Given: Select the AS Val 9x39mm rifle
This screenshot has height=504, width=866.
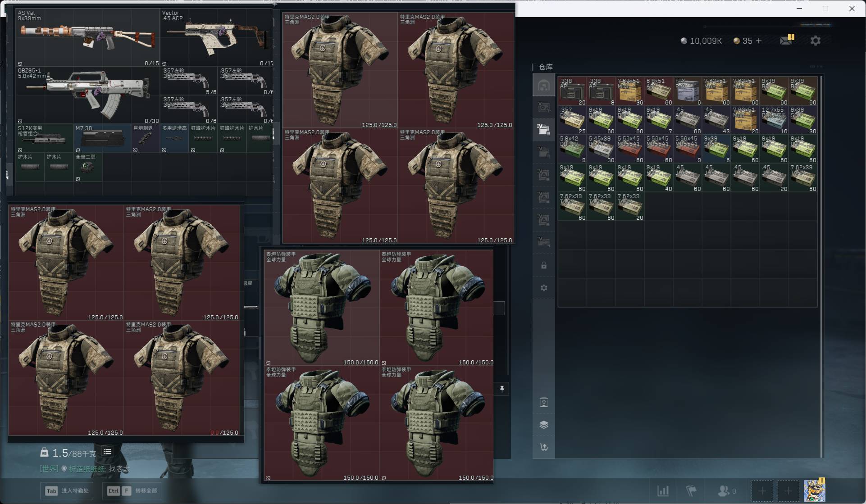Looking at the screenshot, I should click(88, 38).
